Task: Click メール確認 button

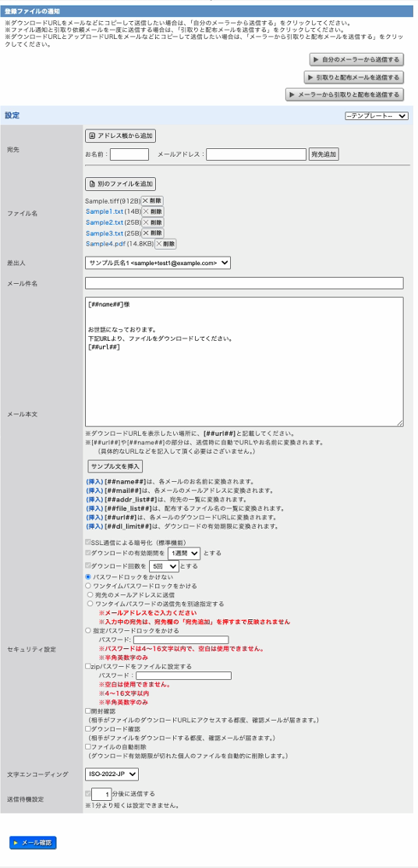Action: coord(33,842)
